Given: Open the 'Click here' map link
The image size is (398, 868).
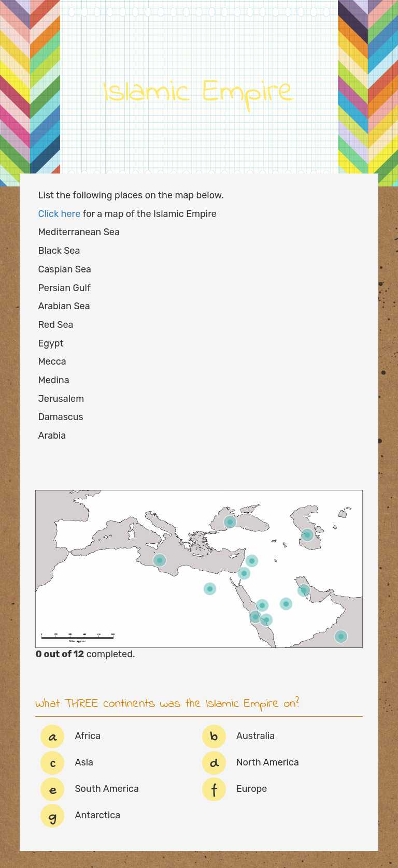Looking at the screenshot, I should coord(59,214).
